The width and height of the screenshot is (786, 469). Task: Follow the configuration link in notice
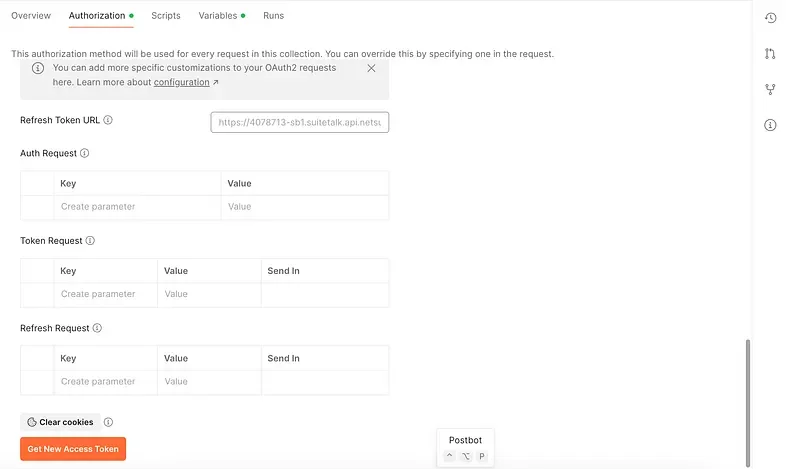coord(181,82)
